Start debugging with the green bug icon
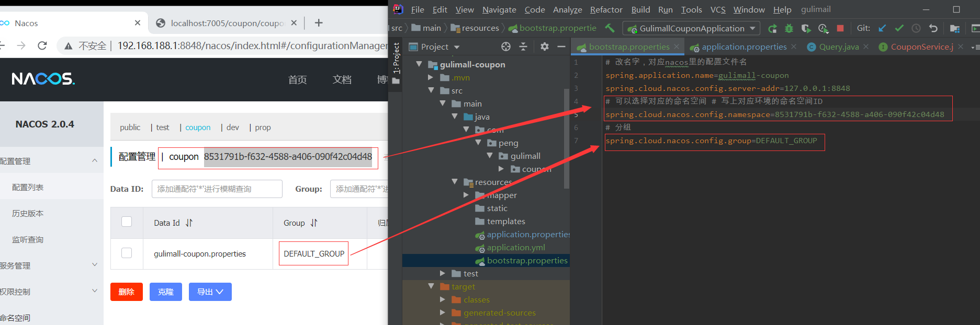Image resolution: width=980 pixels, height=325 pixels. [789, 28]
